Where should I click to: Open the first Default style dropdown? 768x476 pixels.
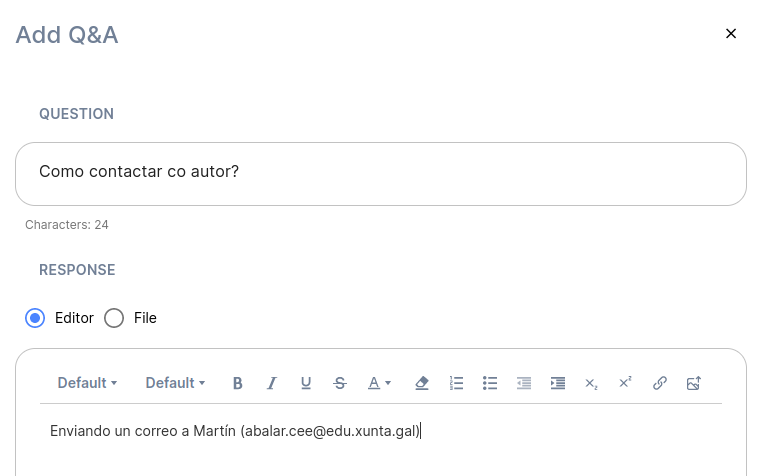point(87,383)
